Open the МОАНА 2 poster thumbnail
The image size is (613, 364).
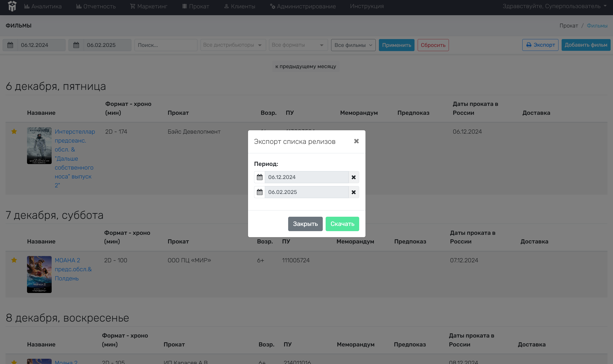[x=39, y=274]
